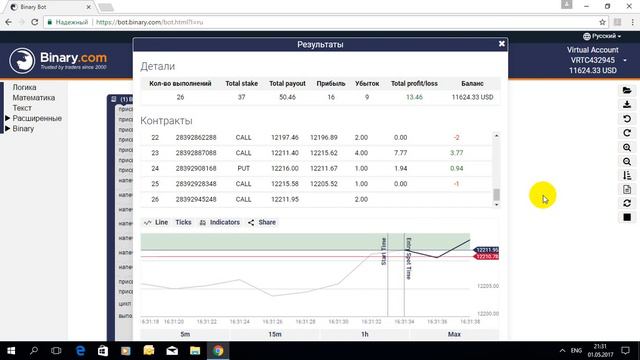This screenshot has height=360, width=640.
Task: Click the Total payout value 50.46
Action: [287, 97]
